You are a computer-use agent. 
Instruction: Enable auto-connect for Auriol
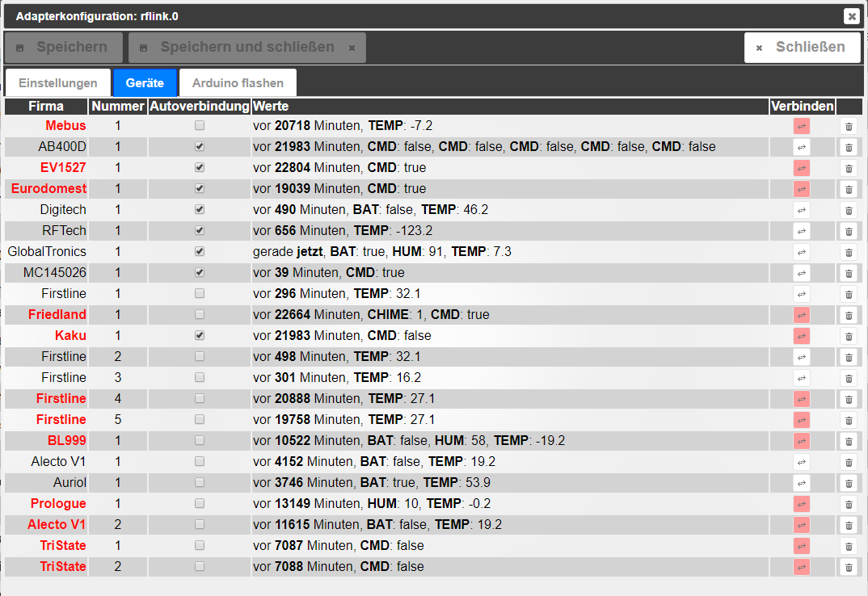click(x=200, y=483)
